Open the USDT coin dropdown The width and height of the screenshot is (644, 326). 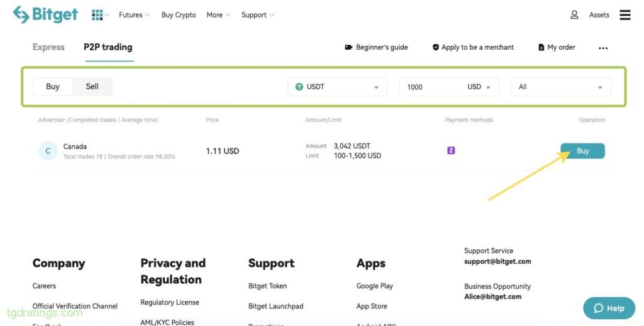point(337,87)
